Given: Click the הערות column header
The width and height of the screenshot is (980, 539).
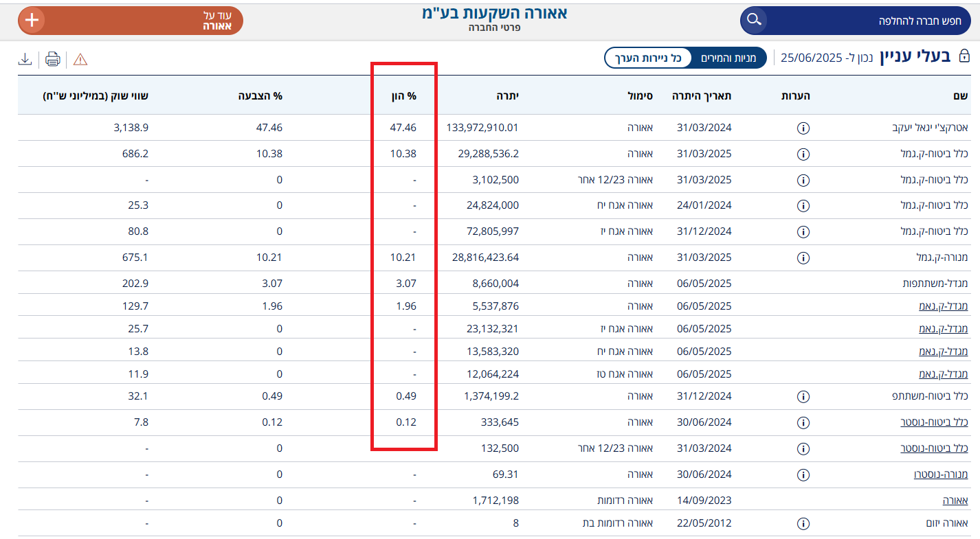Looking at the screenshot, I should 797,96.
